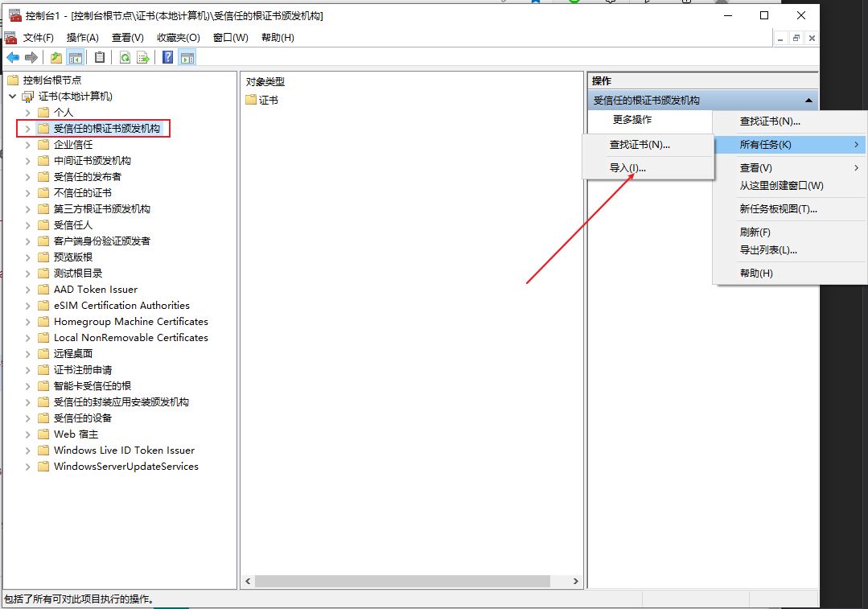Screen dimensions: 868x609
Task: Expand the 企业信任 tree node
Action: click(x=29, y=144)
